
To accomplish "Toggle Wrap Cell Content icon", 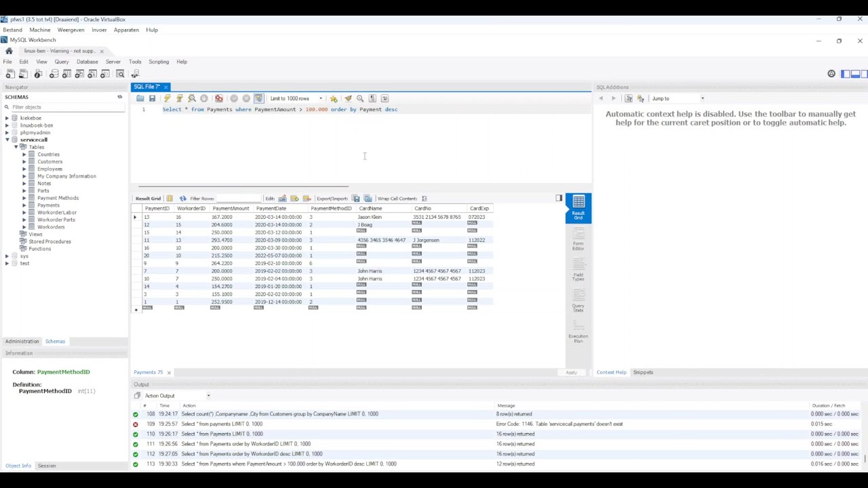I will (424, 199).
